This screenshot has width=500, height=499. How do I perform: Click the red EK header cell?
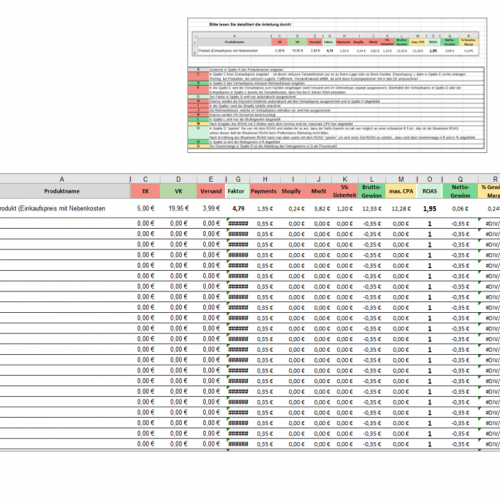tap(145, 191)
